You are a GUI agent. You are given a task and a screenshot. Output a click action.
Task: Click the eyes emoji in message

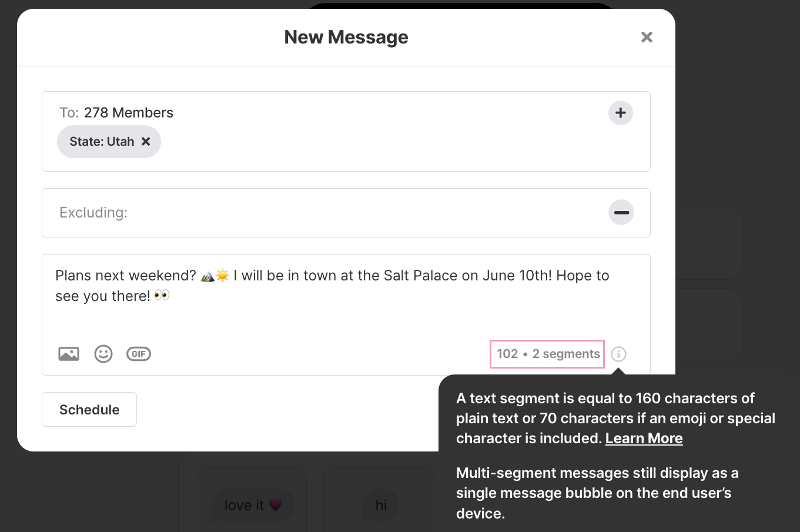(x=162, y=296)
